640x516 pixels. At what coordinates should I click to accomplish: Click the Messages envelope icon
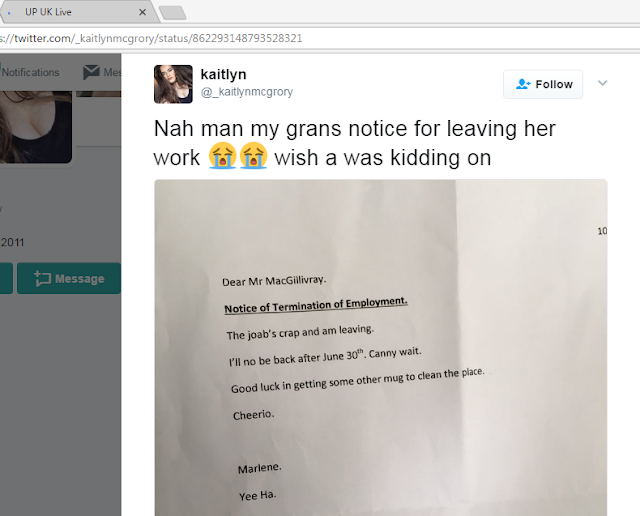91,72
